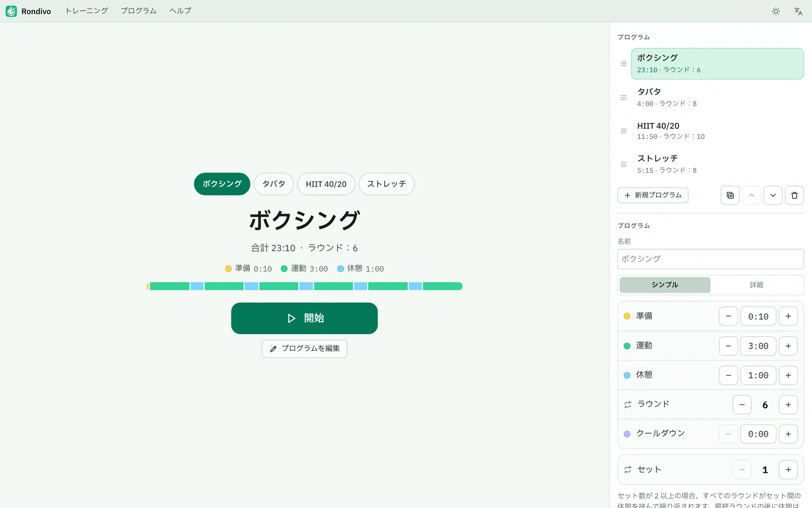Screen dimensions: 812x508
Task: Open the language translation icon
Action: pyautogui.click(x=798, y=11)
